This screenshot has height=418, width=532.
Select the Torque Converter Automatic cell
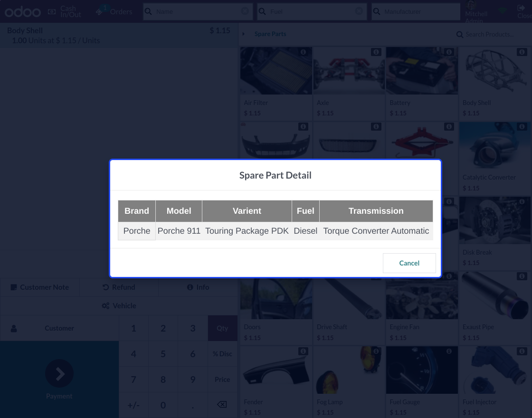[x=376, y=231]
